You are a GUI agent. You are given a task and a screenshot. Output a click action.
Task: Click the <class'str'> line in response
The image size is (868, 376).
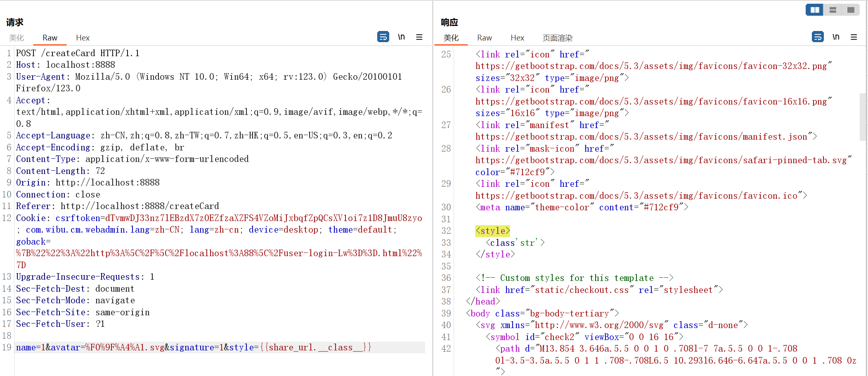point(515,243)
